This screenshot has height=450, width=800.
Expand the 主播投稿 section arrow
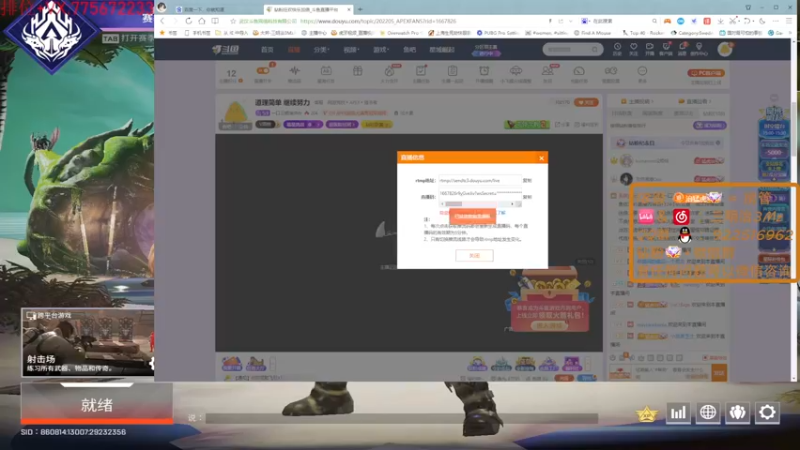pyautogui.click(x=653, y=102)
